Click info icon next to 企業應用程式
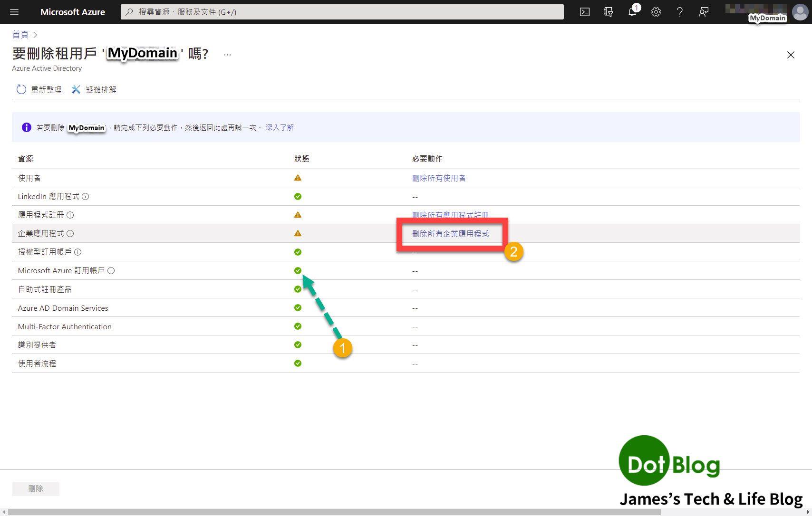Image resolution: width=812 pixels, height=516 pixels. (70, 233)
